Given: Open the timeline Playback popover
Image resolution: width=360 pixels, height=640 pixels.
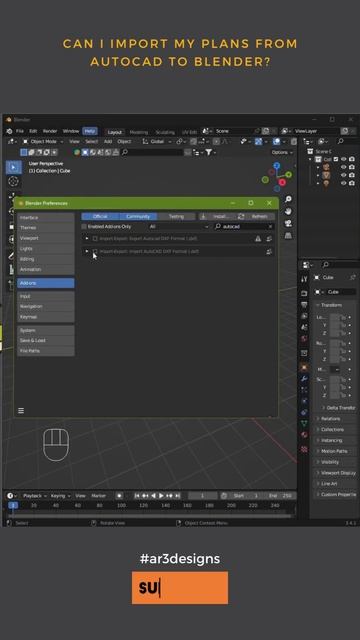Looking at the screenshot, I should [34, 496].
